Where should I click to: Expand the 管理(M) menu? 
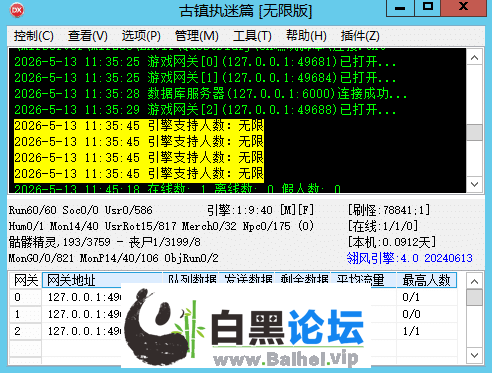click(x=197, y=36)
